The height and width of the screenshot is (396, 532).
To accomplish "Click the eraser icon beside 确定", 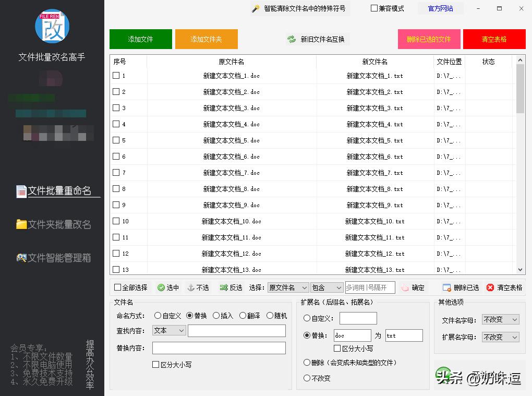I will (x=405, y=288).
